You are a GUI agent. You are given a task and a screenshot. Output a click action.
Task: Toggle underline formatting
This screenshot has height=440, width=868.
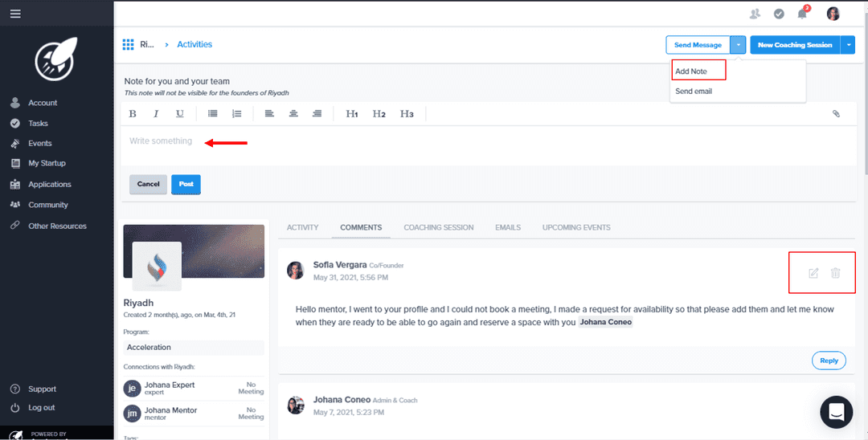180,114
